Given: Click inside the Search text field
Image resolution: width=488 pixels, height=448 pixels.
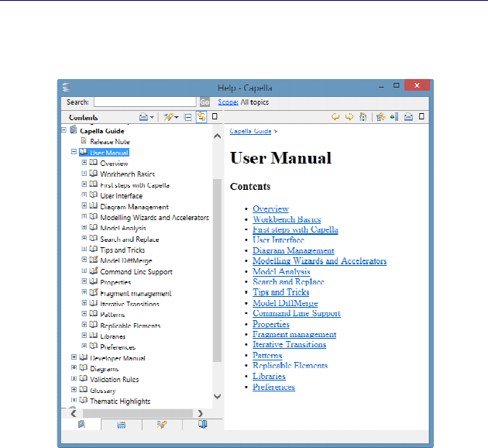Looking at the screenshot, I should 145,102.
